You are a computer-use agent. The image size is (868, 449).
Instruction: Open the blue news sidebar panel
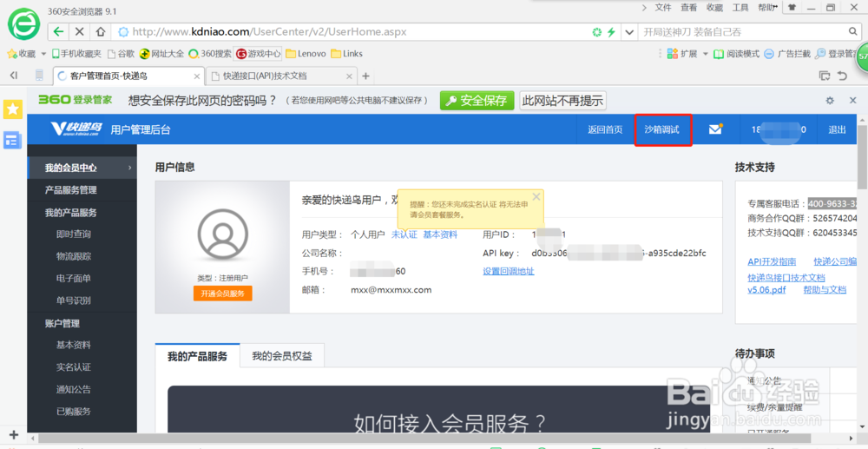click(13, 140)
